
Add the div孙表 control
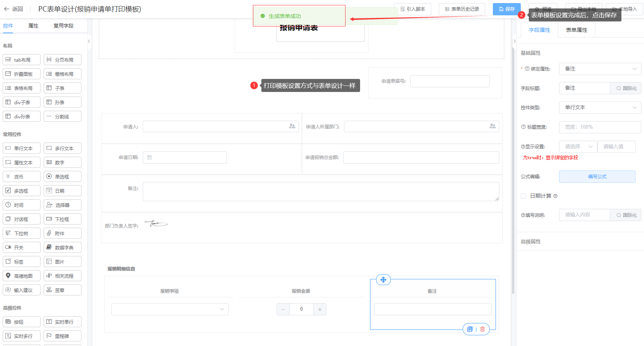coord(21,116)
